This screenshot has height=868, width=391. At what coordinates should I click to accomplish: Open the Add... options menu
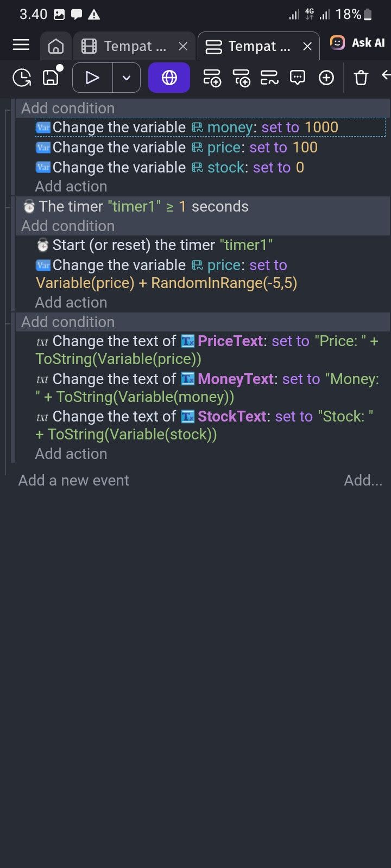coord(363,481)
